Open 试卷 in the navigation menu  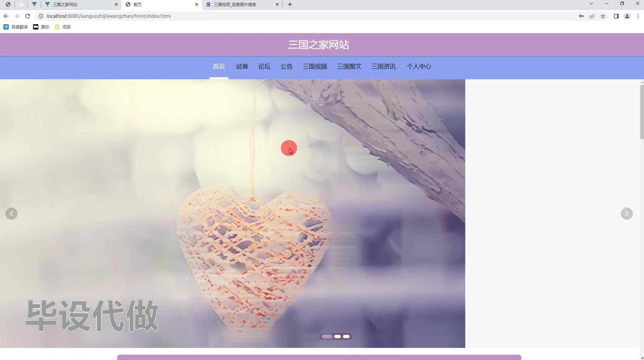(242, 66)
